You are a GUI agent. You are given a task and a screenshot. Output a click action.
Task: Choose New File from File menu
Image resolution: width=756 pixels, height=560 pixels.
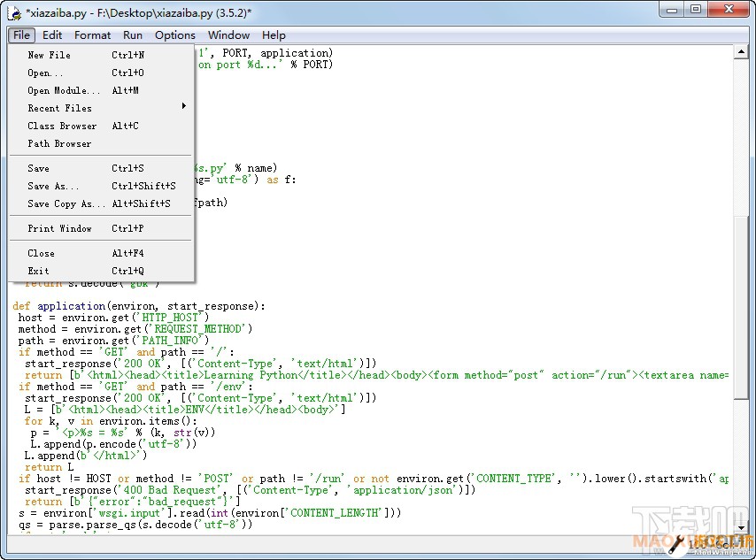tap(101, 55)
